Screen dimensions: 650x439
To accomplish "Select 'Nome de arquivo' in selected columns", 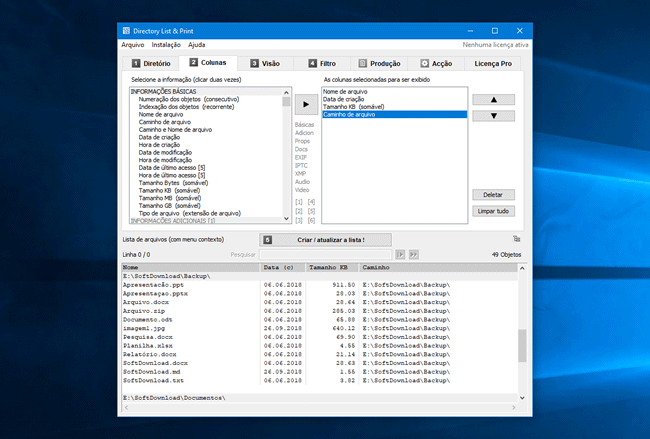I will pos(394,92).
